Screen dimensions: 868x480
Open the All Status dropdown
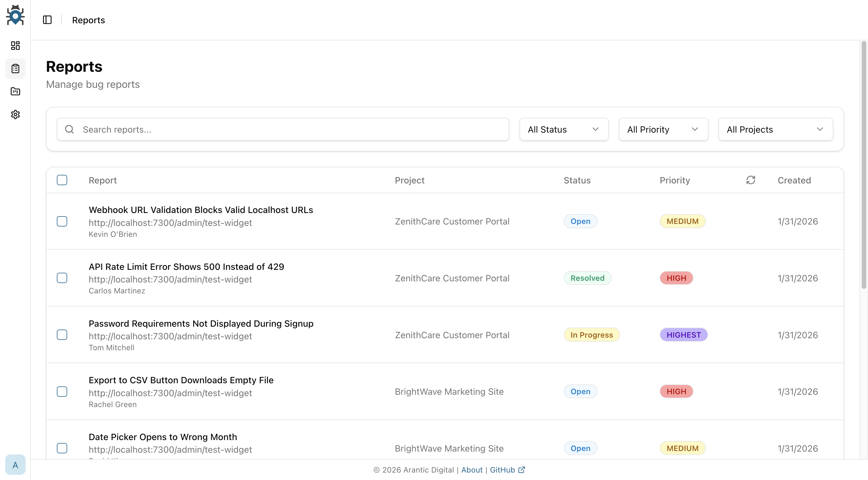564,129
